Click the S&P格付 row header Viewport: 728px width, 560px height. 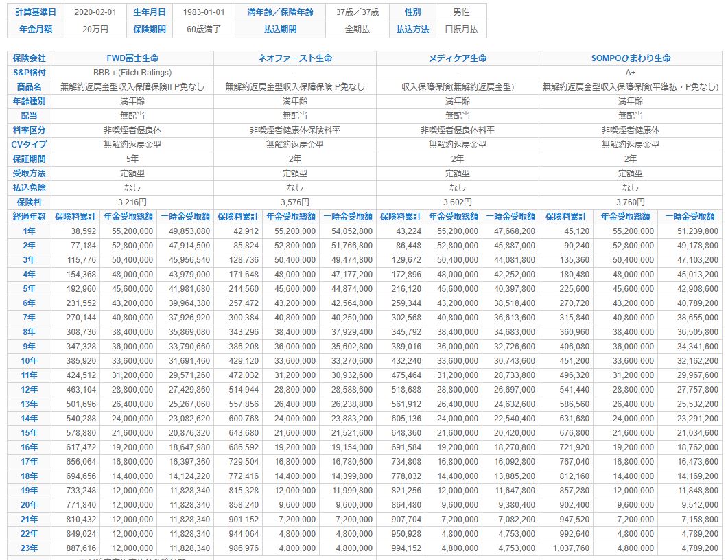(x=29, y=73)
